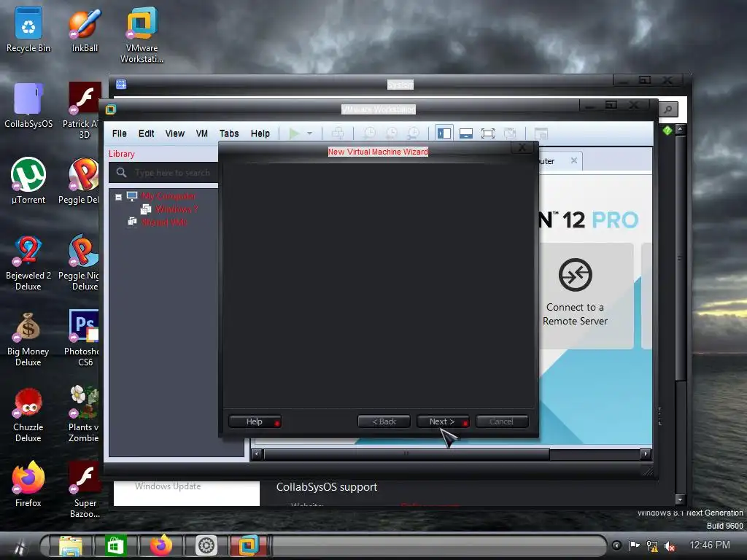Screen dimensions: 747x560
Task: Open the settings gear taskbar icon
Action: 206,545
